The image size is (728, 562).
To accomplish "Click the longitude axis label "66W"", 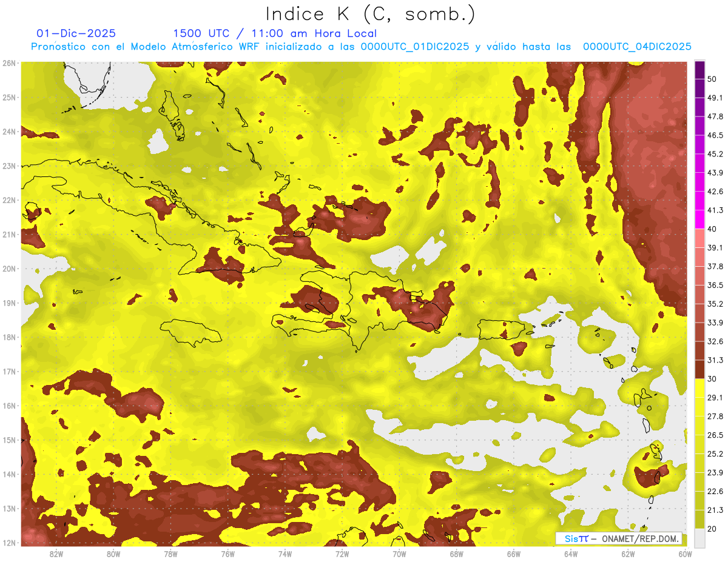I will click(x=514, y=554).
